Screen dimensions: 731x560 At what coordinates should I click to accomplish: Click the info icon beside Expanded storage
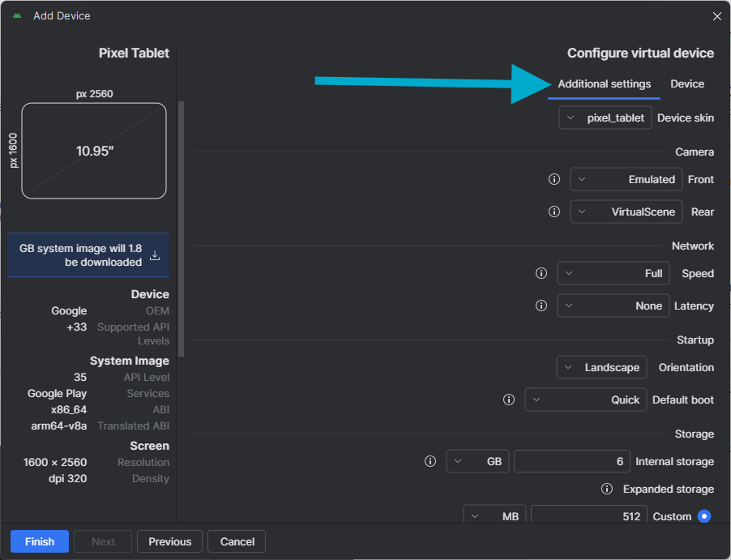point(606,489)
